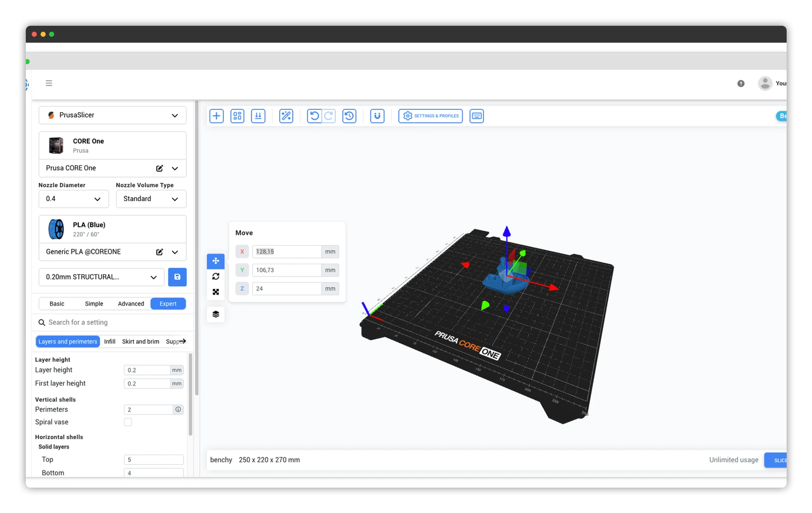Screen dimensions: 812x513
Task: Click the CORE One printer thumbnail
Action: coord(56,145)
